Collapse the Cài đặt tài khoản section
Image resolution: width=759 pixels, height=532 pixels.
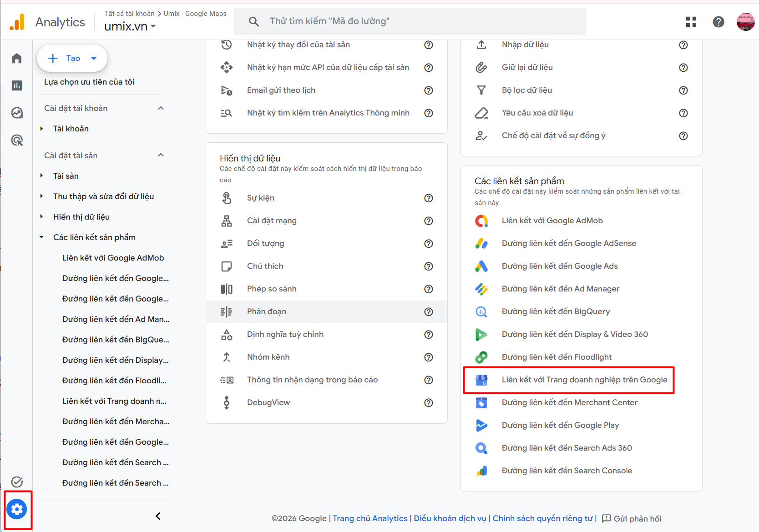point(161,108)
